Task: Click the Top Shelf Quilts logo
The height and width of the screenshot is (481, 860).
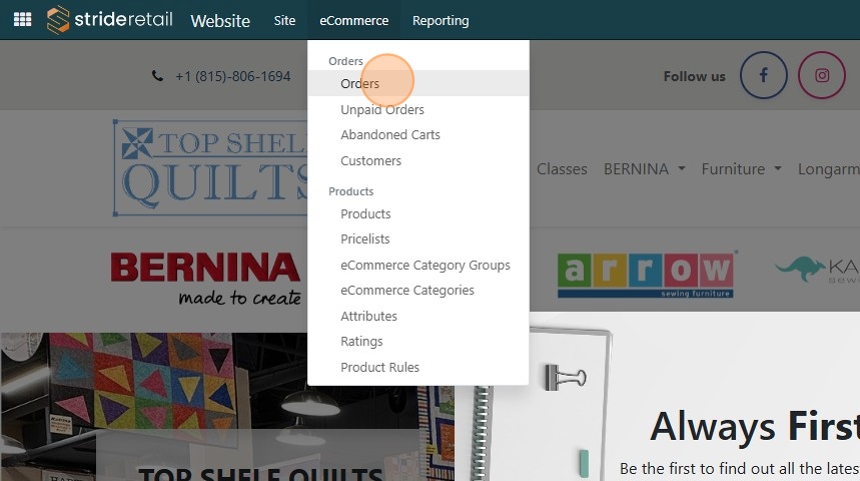Action: point(211,168)
